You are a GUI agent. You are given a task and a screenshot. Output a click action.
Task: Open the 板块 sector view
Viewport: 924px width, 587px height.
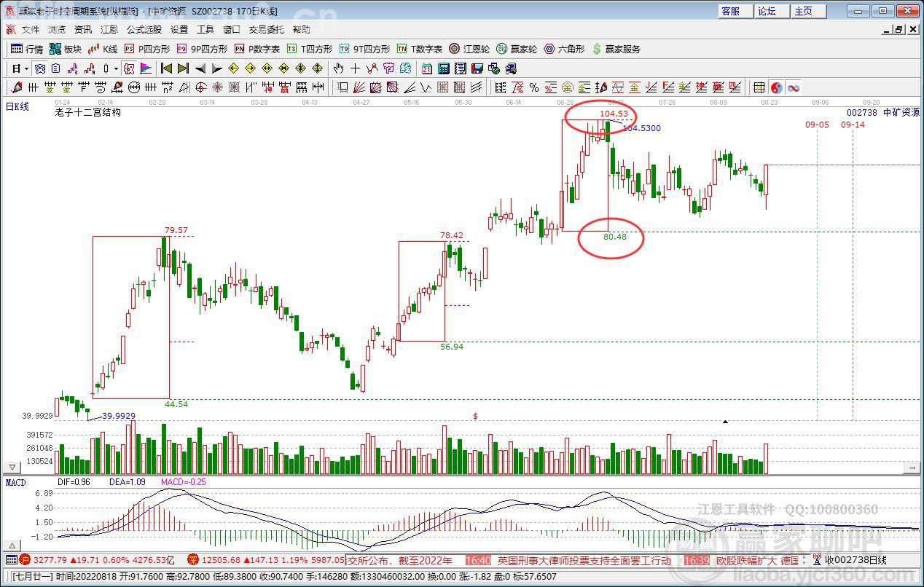click(x=66, y=49)
